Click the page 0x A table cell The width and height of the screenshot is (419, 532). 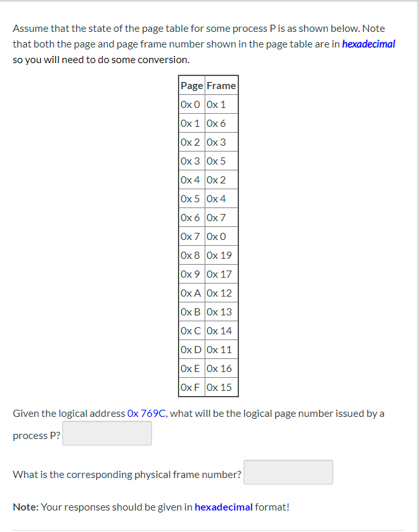click(x=190, y=293)
